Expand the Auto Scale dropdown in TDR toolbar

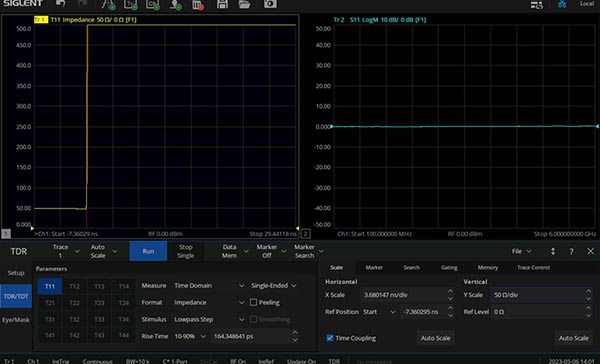click(x=103, y=251)
